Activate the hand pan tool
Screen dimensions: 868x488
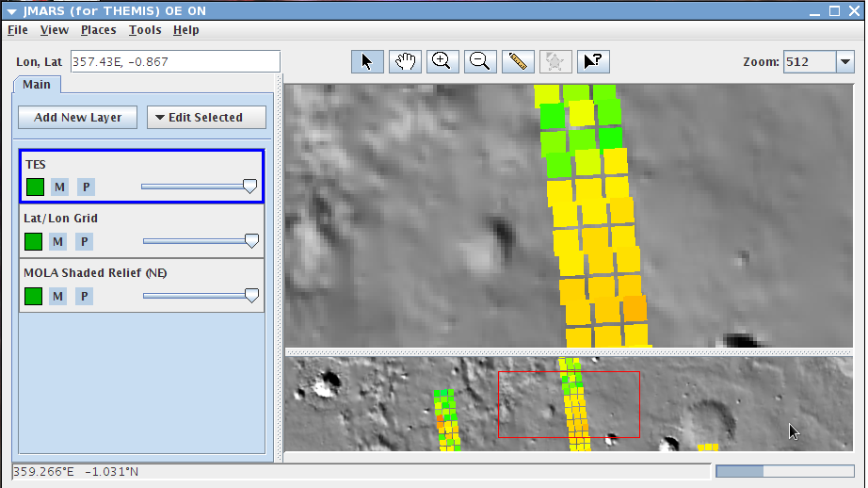click(405, 61)
